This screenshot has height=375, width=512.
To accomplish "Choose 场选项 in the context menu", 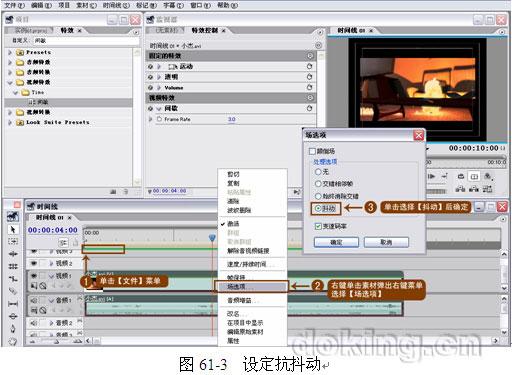I will click(x=251, y=286).
